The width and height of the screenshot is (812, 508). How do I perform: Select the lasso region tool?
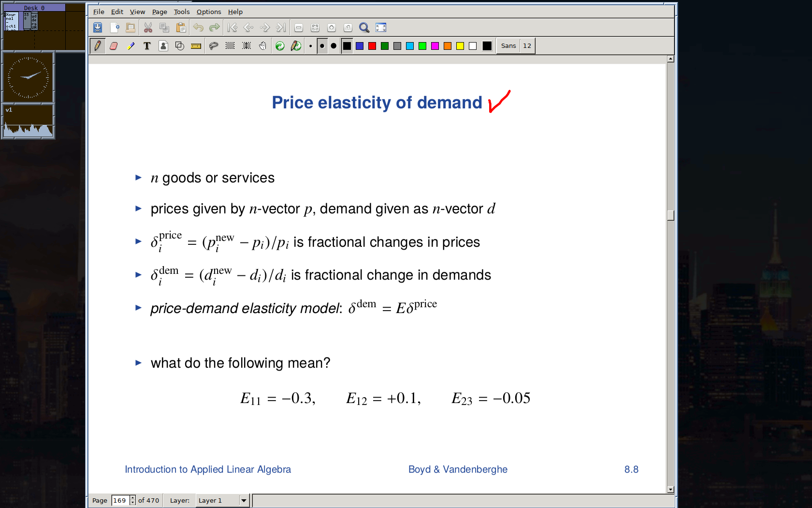point(213,46)
